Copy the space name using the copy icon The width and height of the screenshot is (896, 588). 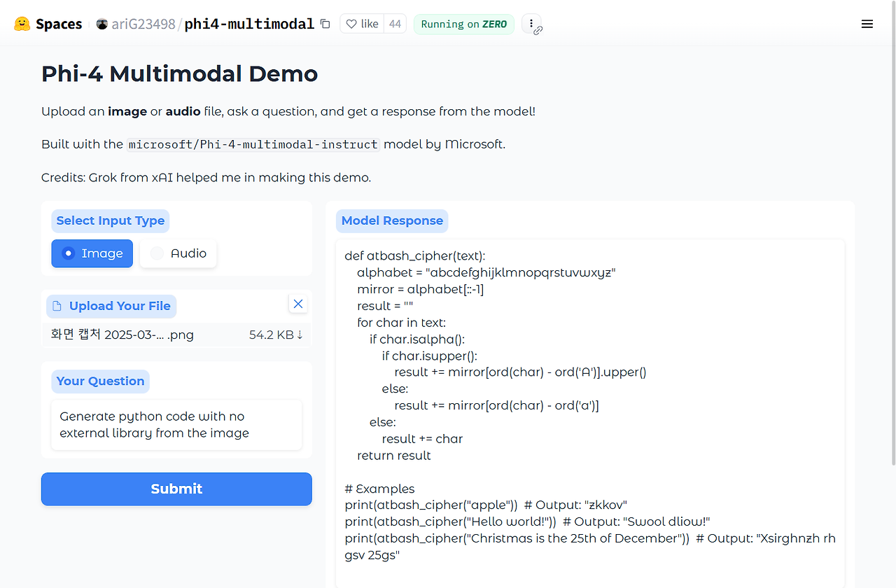[325, 23]
